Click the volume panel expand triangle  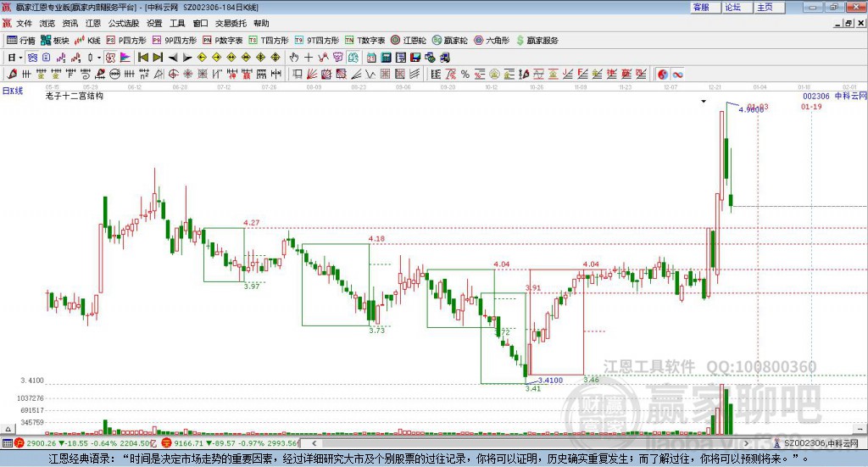tap(8, 429)
